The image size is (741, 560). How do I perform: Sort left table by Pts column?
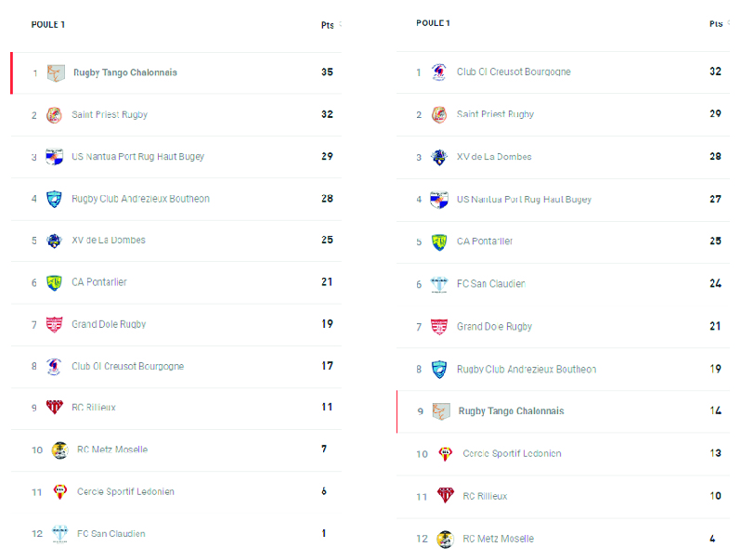pyautogui.click(x=329, y=25)
